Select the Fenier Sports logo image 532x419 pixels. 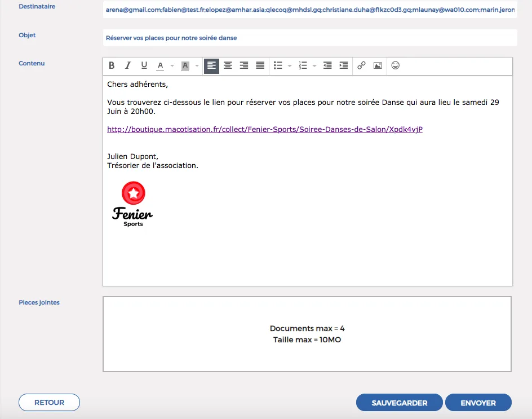[x=132, y=204]
